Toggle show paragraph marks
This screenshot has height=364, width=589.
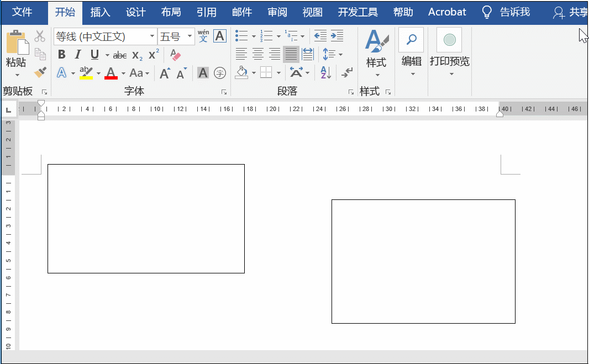coord(347,72)
